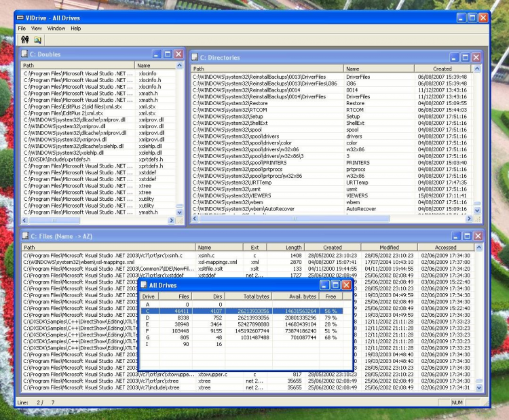The image size is (509, 420).
Task: Sort files by the Ext column header
Action: tap(254, 248)
